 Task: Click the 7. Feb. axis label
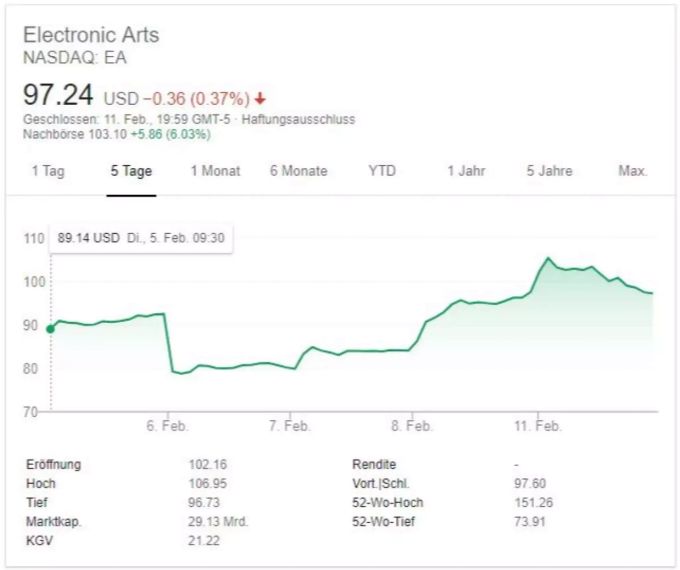pyautogui.click(x=290, y=426)
